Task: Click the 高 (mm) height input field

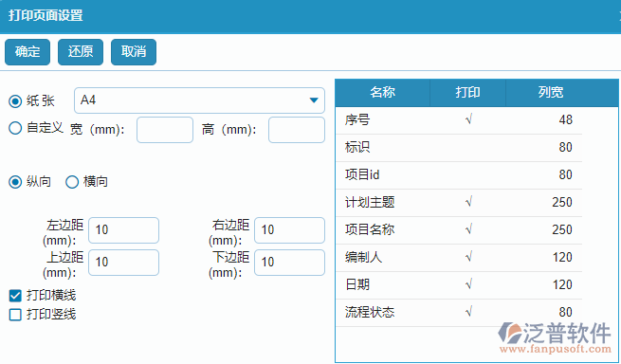Action: pyautogui.click(x=297, y=130)
